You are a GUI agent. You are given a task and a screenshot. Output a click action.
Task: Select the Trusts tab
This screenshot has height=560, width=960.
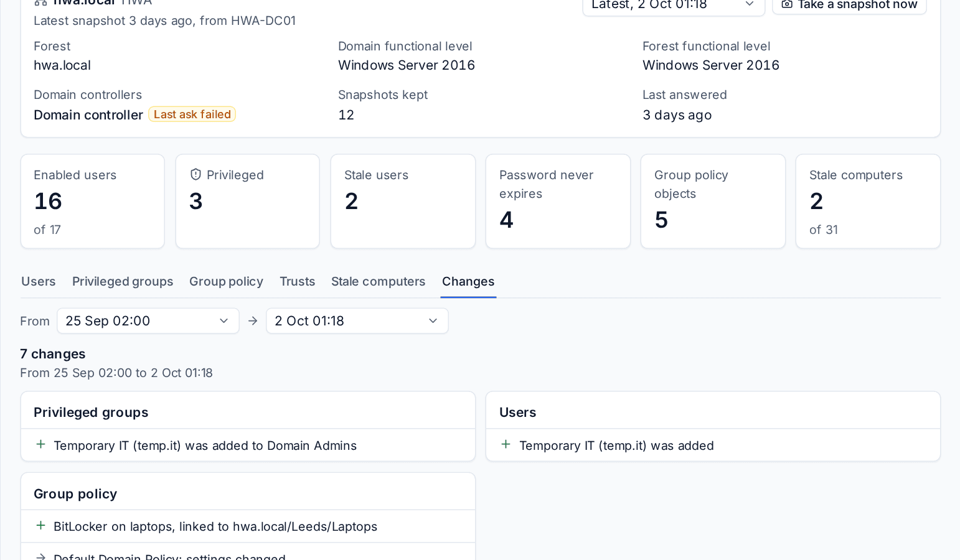(x=298, y=281)
